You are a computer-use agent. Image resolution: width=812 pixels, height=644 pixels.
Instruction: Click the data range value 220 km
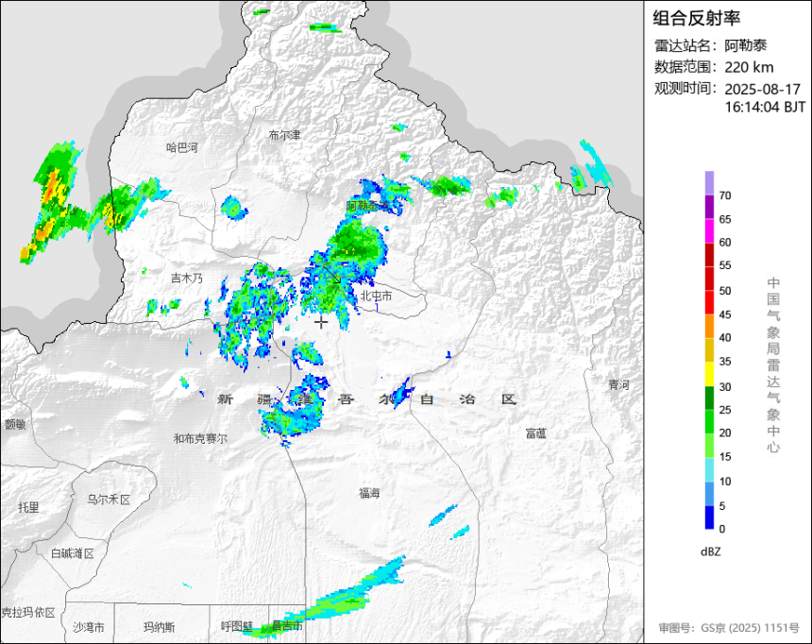tap(749, 67)
